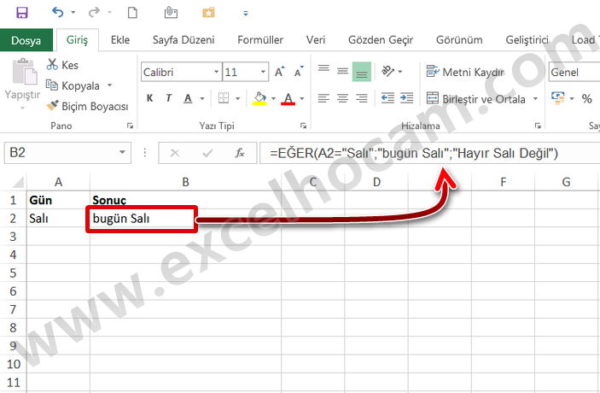Click the Cut (Kes) scissors icon
Screen dimensions: 600x393
[52, 64]
